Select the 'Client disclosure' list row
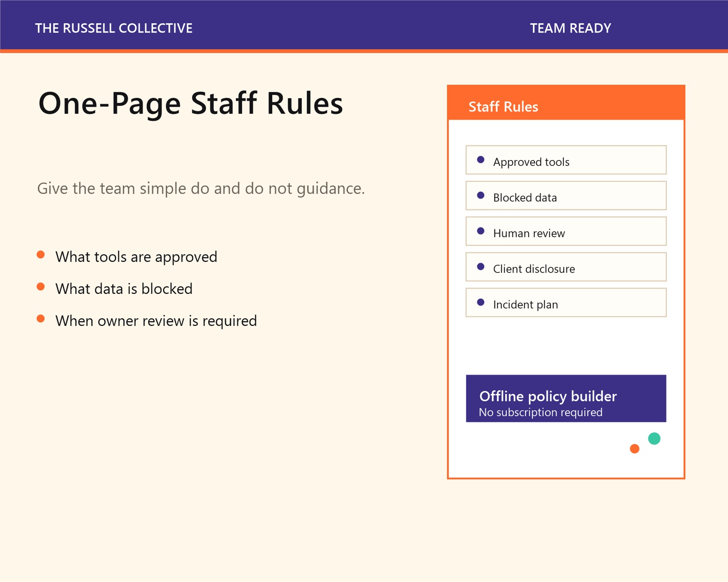728x582 pixels. 566,267
